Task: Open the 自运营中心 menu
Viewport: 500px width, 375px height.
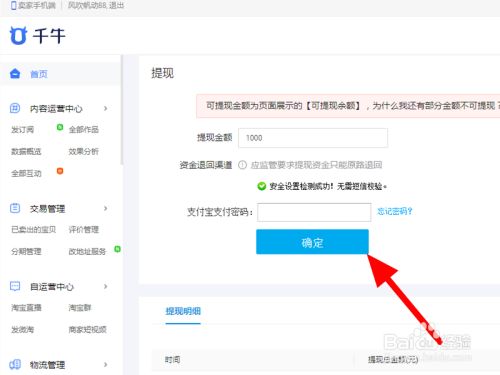Action: (x=52, y=287)
